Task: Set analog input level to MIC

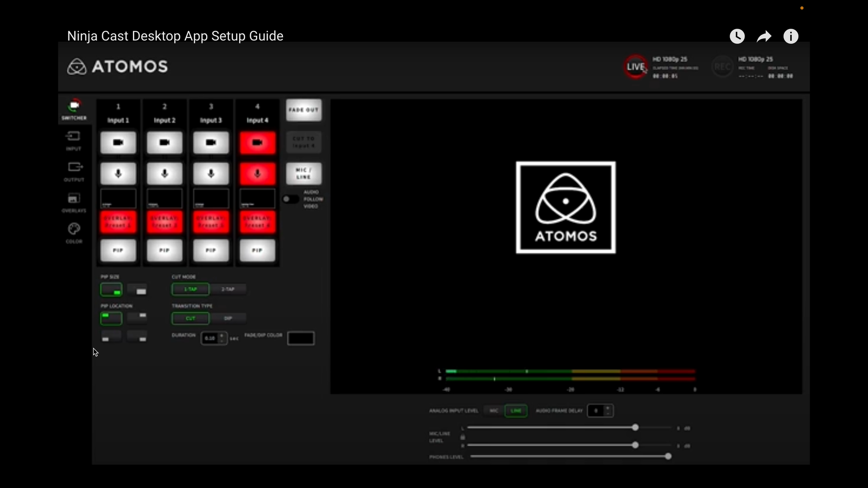Action: (x=494, y=411)
